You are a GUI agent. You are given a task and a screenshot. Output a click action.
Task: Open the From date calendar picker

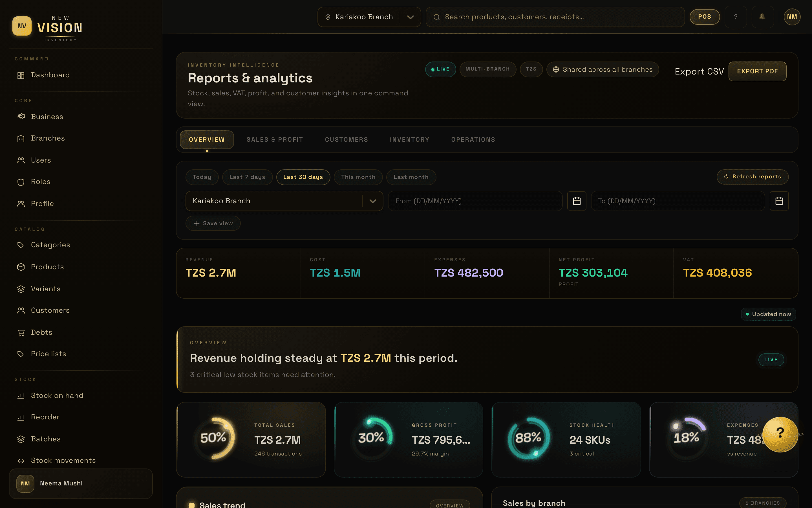tap(577, 201)
